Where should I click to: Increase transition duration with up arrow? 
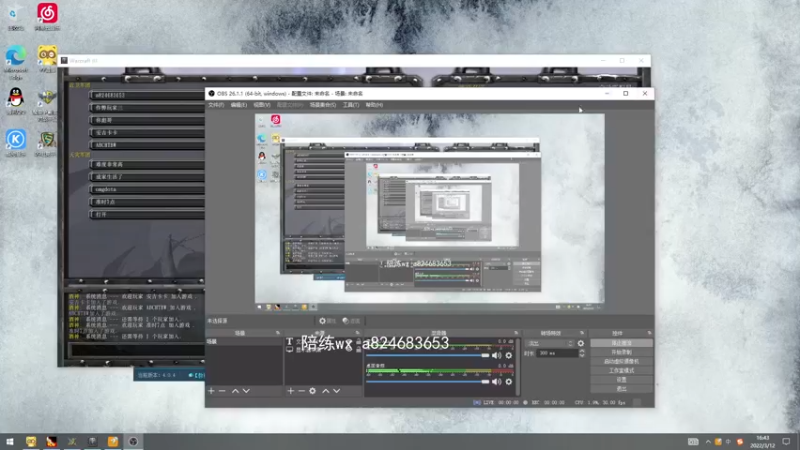pos(582,351)
